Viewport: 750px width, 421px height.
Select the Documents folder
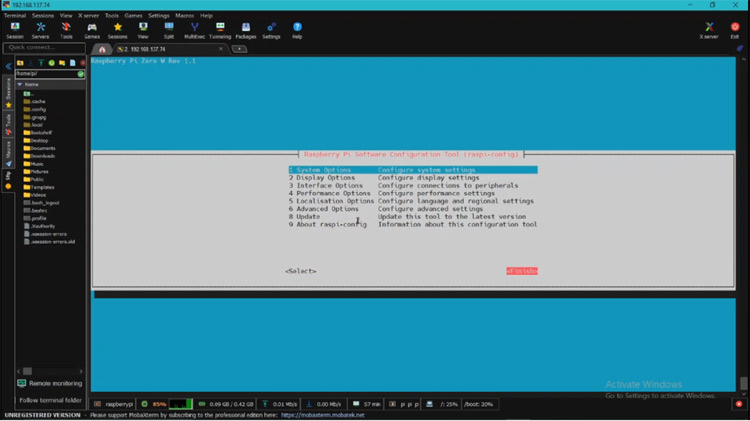click(39, 148)
